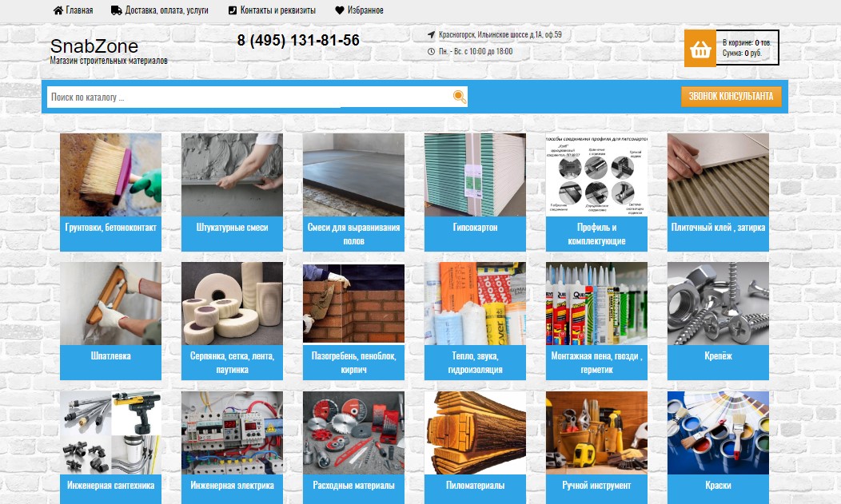Click the Пиломатериалы label
This screenshot has height=504, width=841.
[x=475, y=486]
